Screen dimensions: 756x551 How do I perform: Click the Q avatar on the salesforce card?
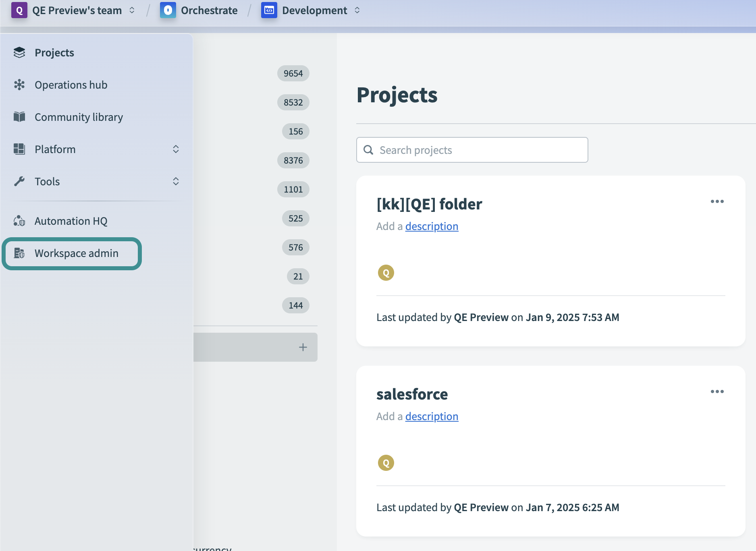[x=386, y=462]
